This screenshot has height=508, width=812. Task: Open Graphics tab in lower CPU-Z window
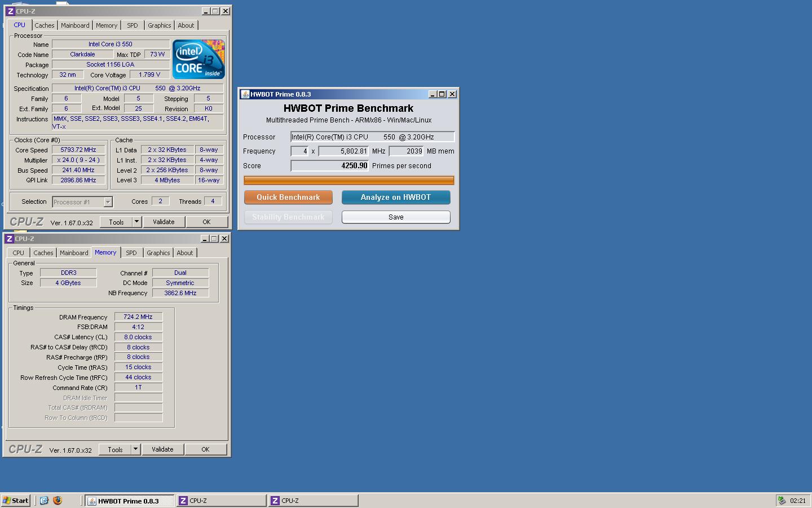click(x=158, y=253)
